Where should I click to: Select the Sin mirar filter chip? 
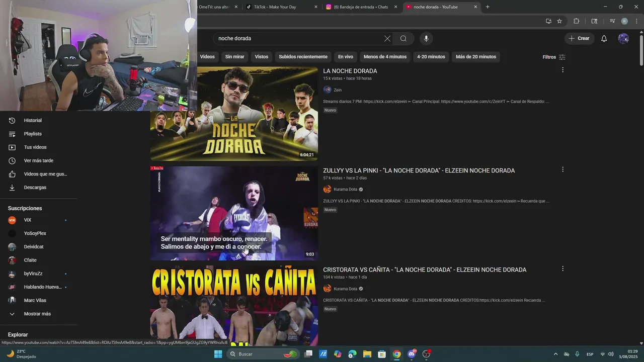point(234,57)
